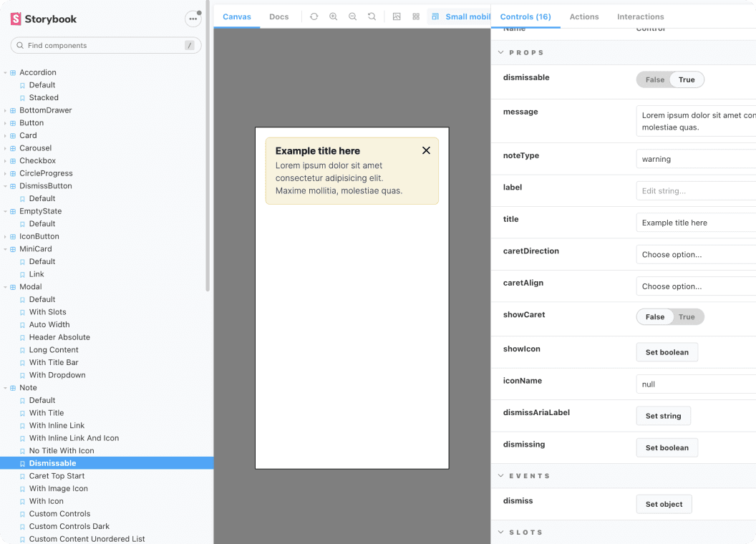
Task: Open the caretAlign Choose option dropdown
Action: 696,286
